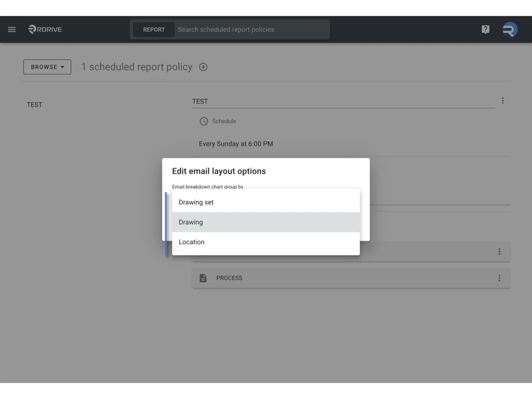Click the TEST policy name heading

[x=200, y=101]
